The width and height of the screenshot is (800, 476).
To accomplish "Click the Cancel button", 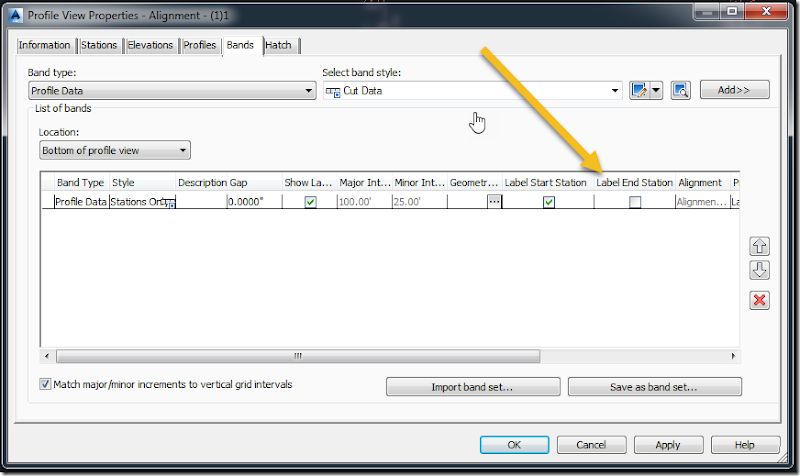I will point(591,444).
